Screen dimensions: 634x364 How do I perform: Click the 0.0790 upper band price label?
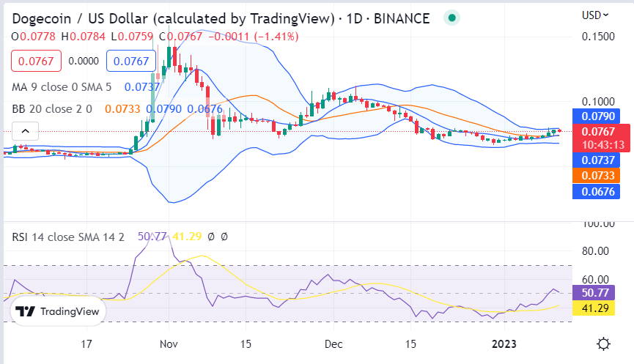[x=596, y=116]
